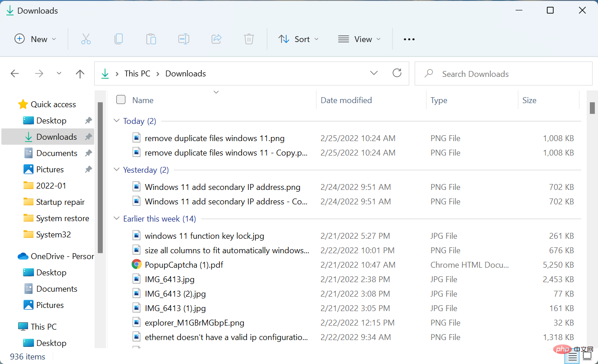Image resolution: width=598 pixels, height=364 pixels.
Task: Click the folder icon of System32
Action: pyautogui.click(x=29, y=235)
